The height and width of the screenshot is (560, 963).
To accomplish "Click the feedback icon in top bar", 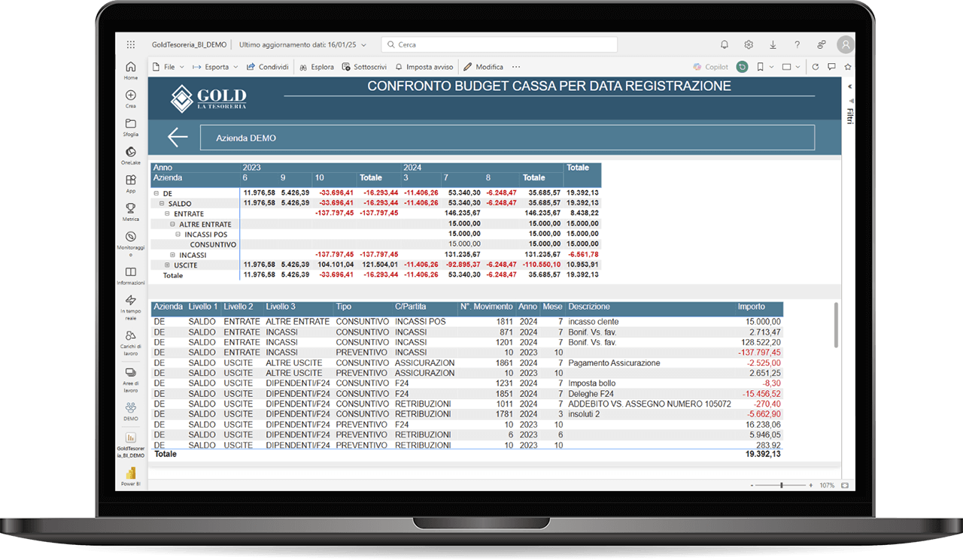I will coord(822,44).
